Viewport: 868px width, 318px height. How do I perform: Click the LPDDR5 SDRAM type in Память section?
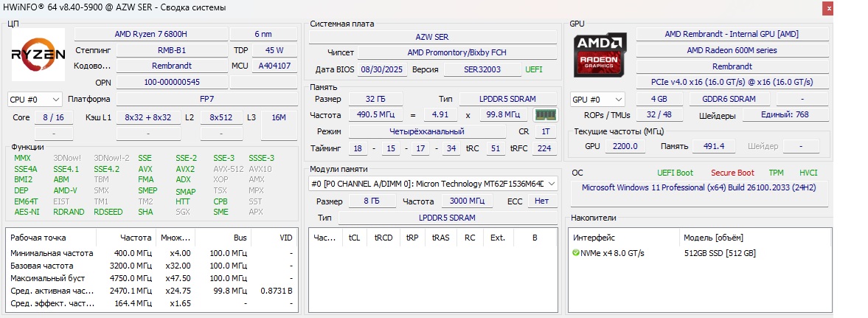[x=507, y=99]
